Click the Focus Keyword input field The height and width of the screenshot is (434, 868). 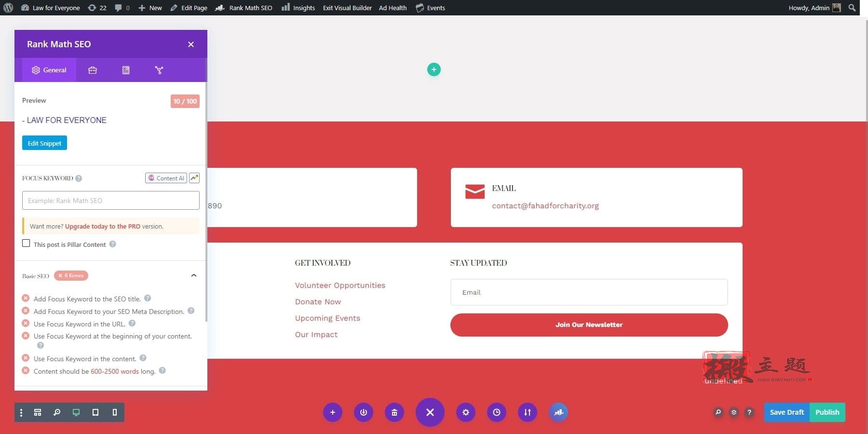pyautogui.click(x=111, y=201)
